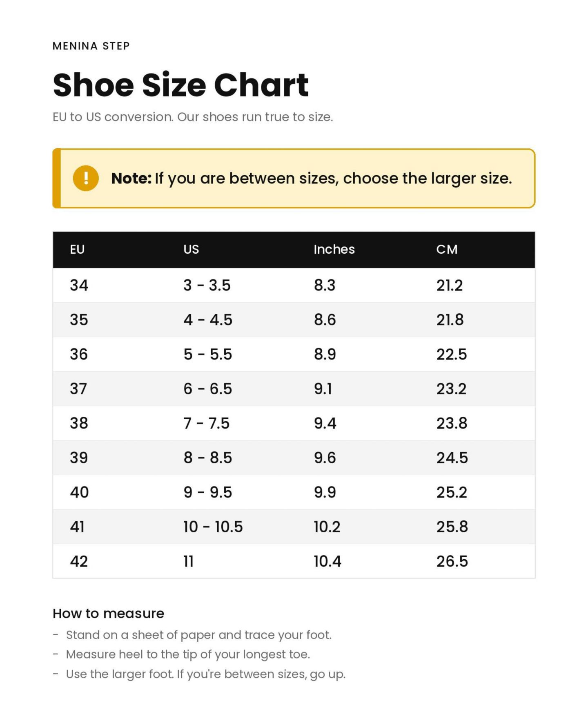Select the EU size 34 row
This screenshot has height=719, width=588.
pos(294,285)
